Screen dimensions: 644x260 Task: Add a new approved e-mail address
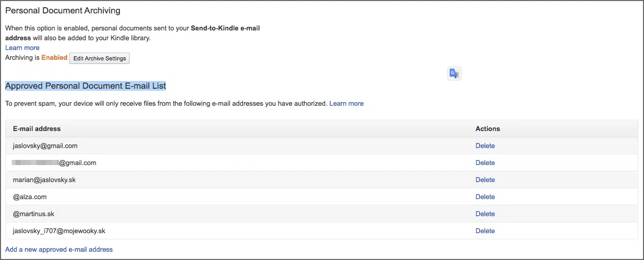(59, 250)
